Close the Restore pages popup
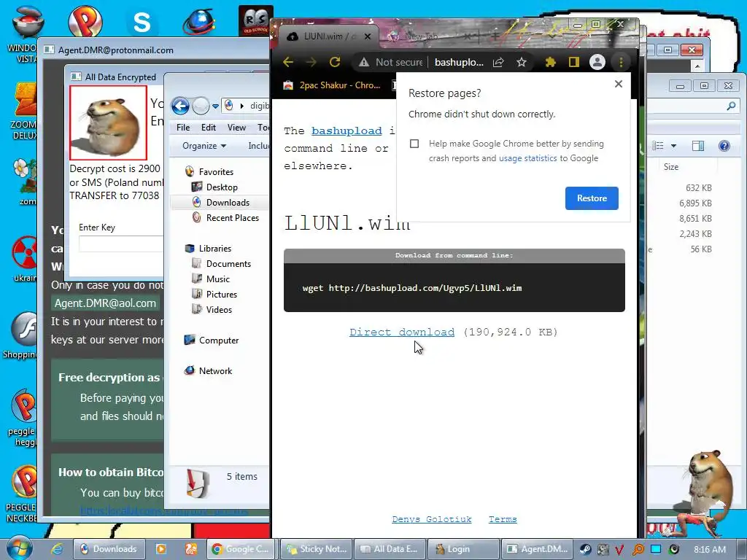Image resolution: width=747 pixels, height=560 pixels. (x=619, y=84)
